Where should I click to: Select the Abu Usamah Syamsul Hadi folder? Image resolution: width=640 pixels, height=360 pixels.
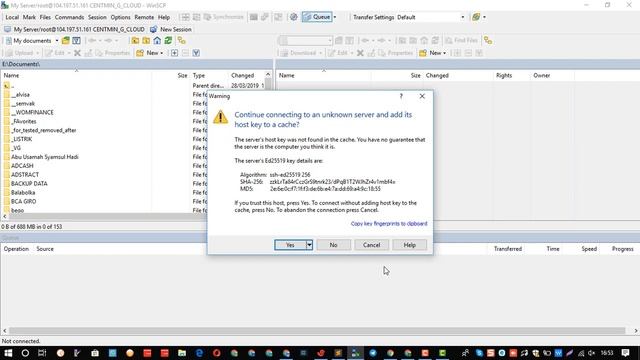click(x=44, y=157)
